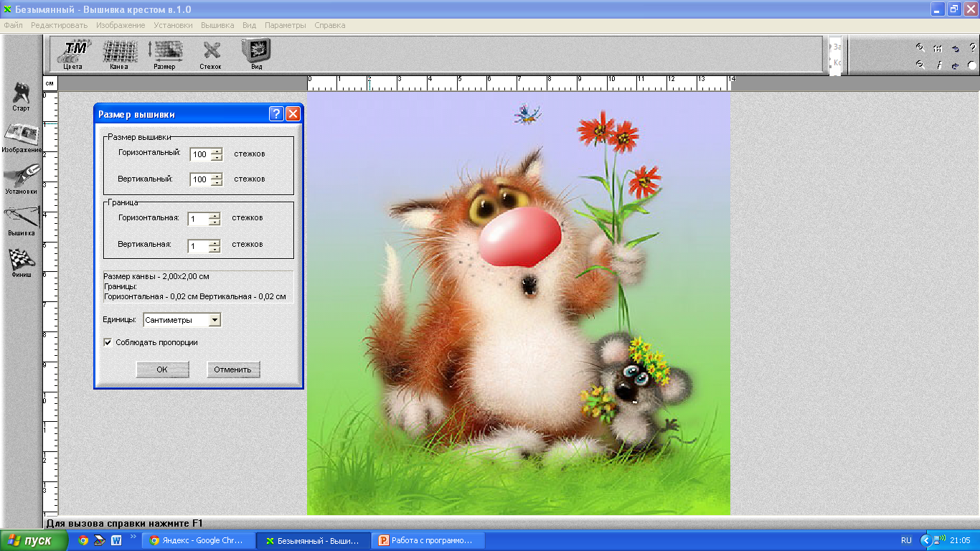Click the RU language indicator
Viewport: 980px width, 551px height.
coord(906,540)
